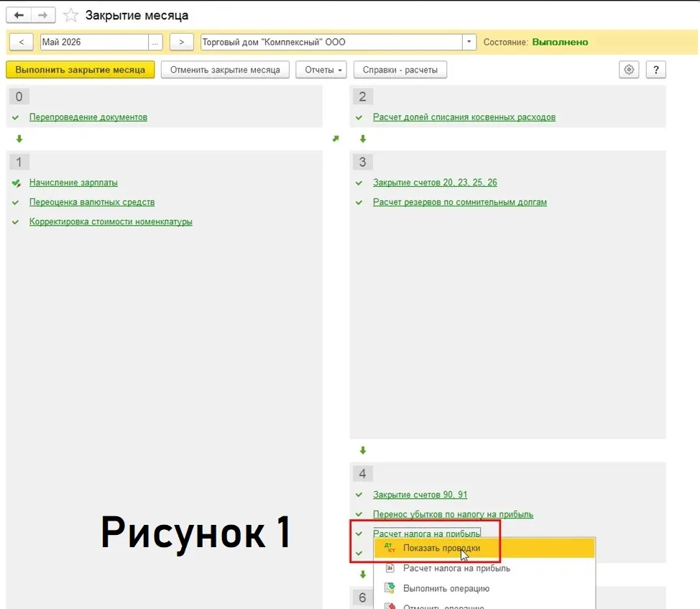Click the back navigation arrow
Screen dimensions: 700x609
pos(19,15)
